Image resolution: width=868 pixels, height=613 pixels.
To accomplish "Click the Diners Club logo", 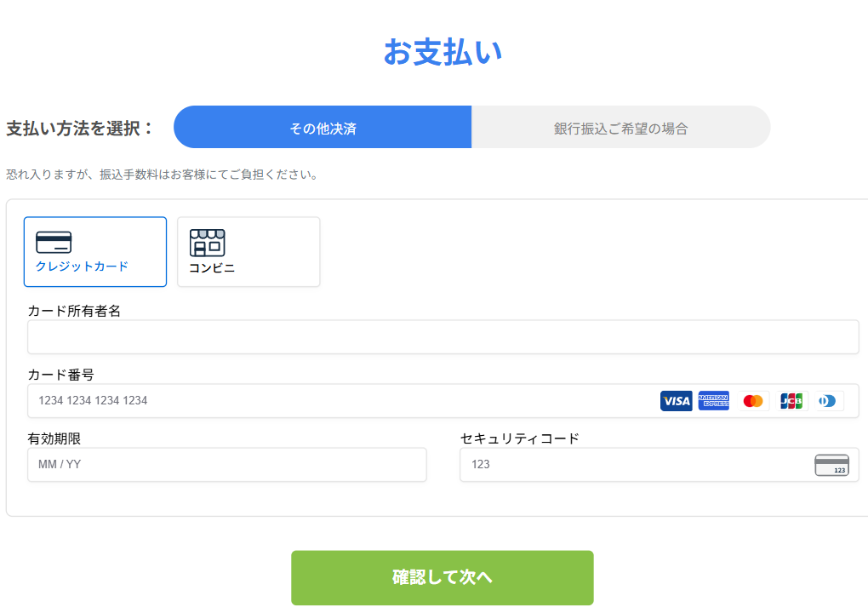I will coord(828,401).
